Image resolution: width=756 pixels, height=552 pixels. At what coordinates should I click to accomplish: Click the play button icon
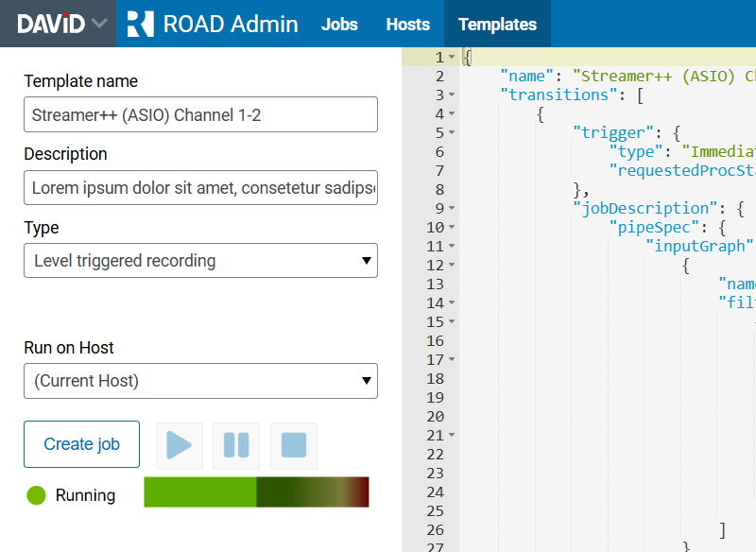pos(179,445)
